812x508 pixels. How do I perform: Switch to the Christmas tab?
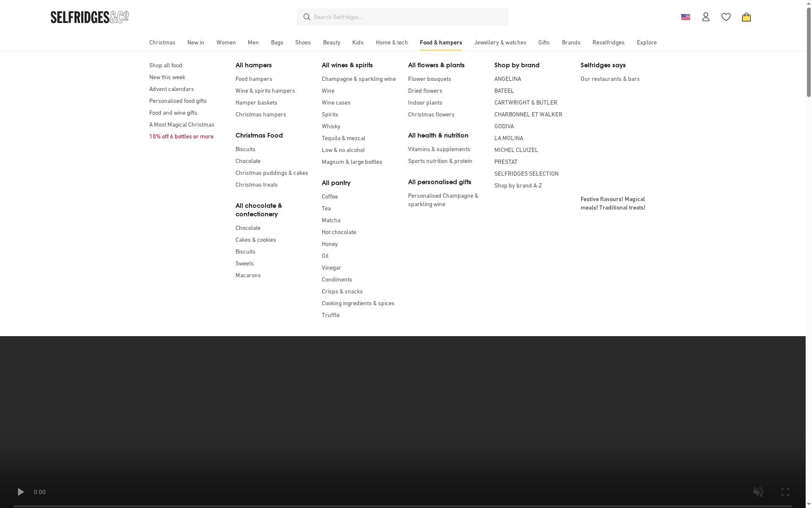(162, 42)
